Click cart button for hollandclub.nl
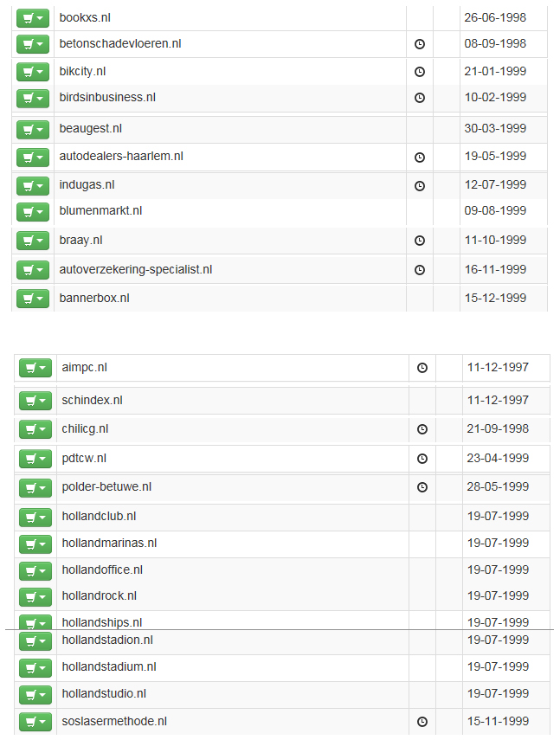This screenshot has width=560, height=740. (x=35, y=518)
